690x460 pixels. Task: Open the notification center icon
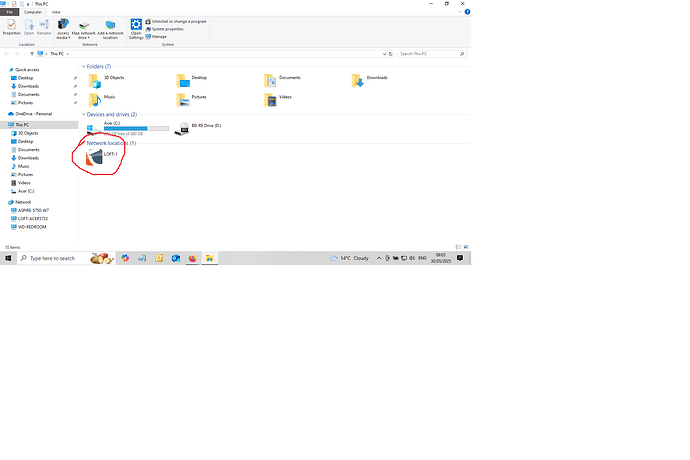pyautogui.click(x=460, y=258)
